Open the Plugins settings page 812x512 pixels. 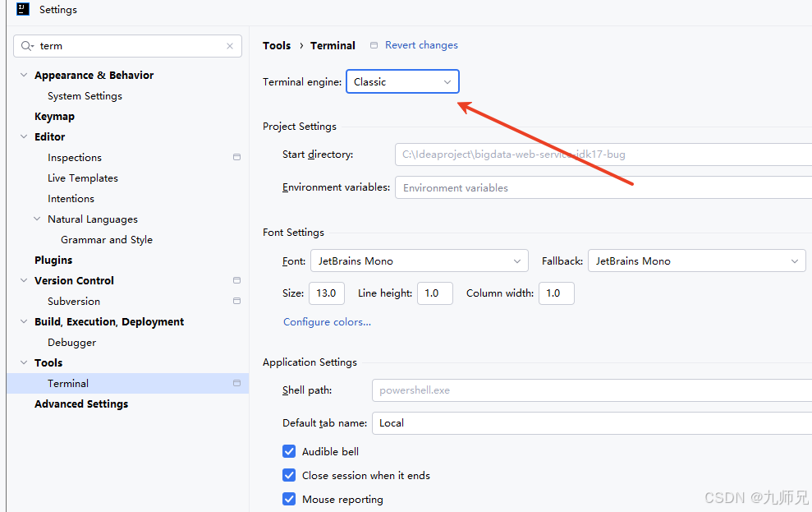pos(53,261)
